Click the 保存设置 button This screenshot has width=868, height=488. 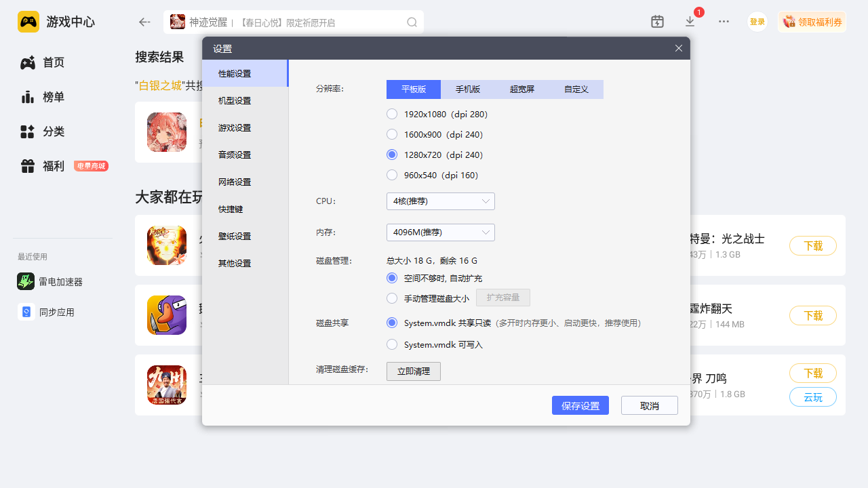pos(580,405)
